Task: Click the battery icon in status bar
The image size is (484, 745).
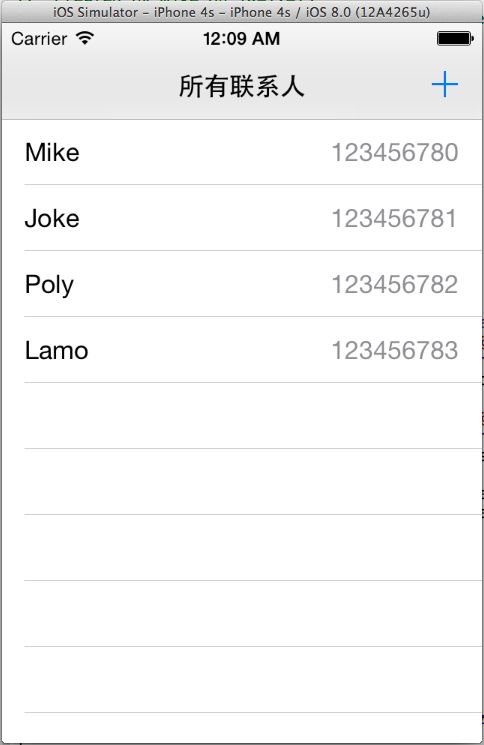Action: pyautogui.click(x=455, y=38)
